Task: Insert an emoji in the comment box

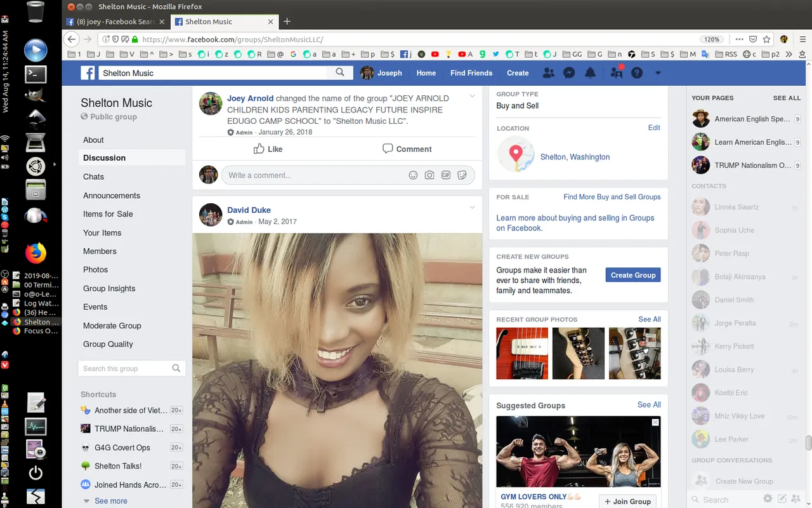Action: [413, 175]
